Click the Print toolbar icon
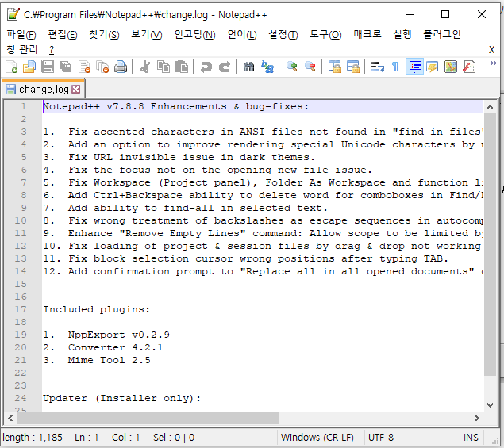This screenshot has height=448, width=504. (x=121, y=67)
